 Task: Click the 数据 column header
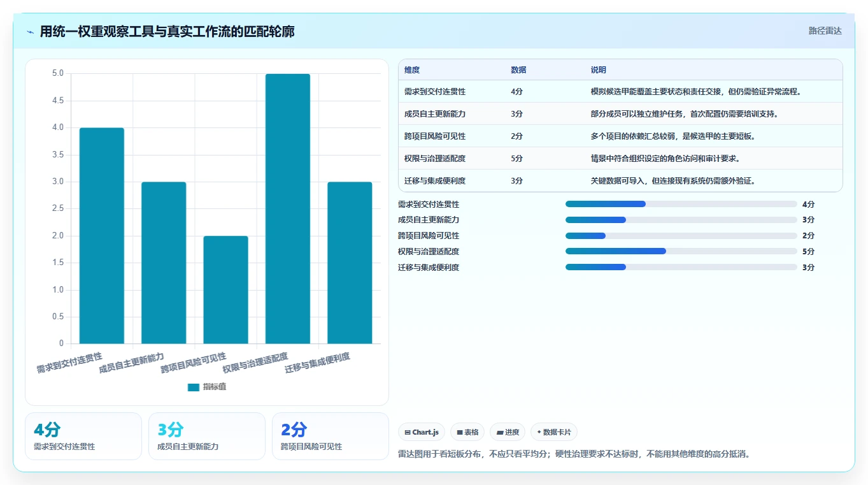[518, 70]
